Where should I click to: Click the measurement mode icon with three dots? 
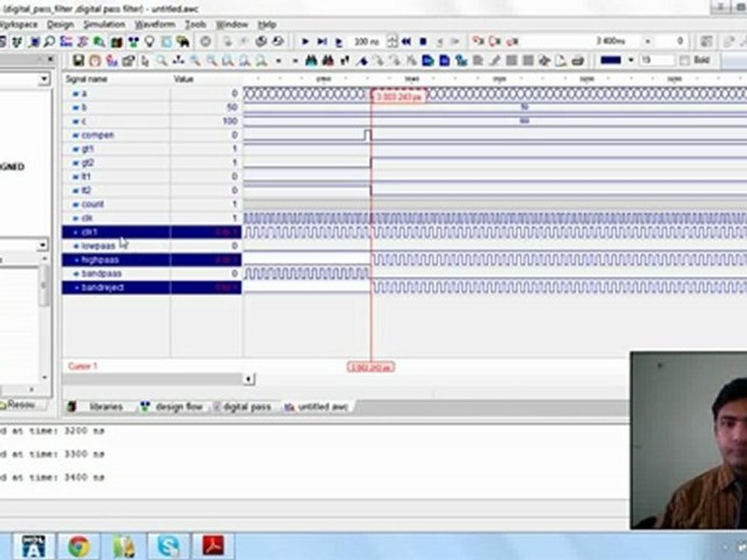point(179,61)
